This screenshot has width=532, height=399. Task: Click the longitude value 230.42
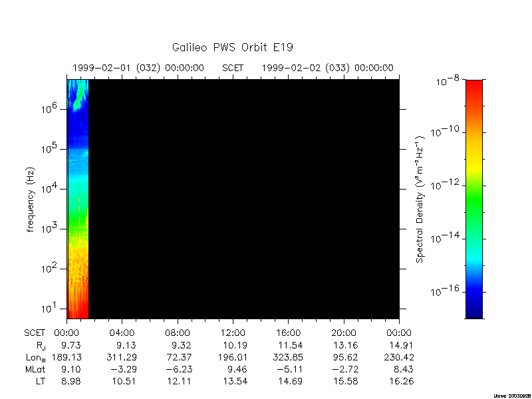pos(399,357)
